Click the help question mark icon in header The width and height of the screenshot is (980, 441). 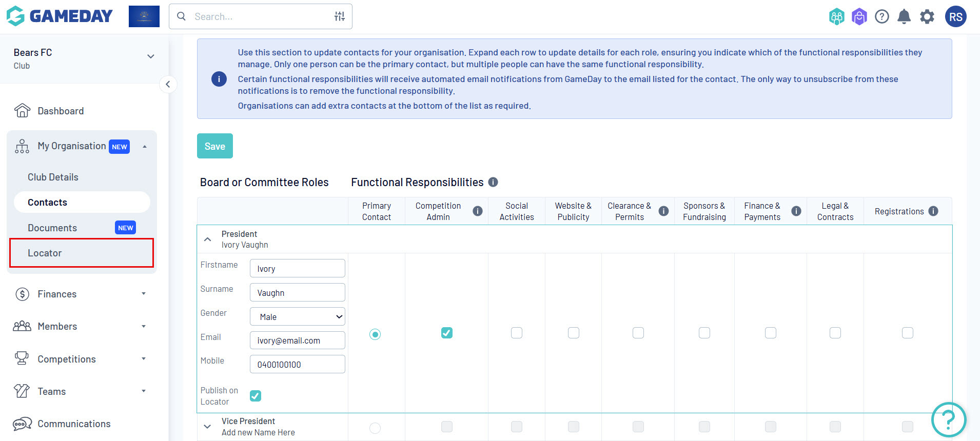point(881,17)
